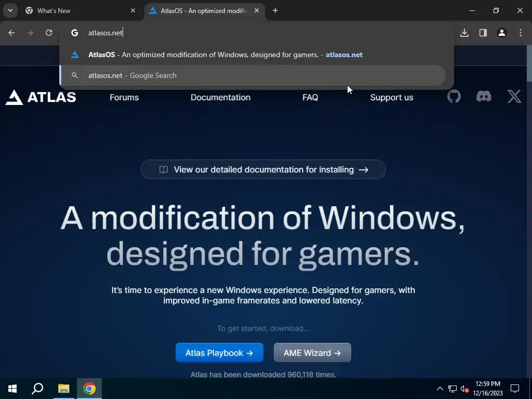Open the Forums page

(x=124, y=97)
